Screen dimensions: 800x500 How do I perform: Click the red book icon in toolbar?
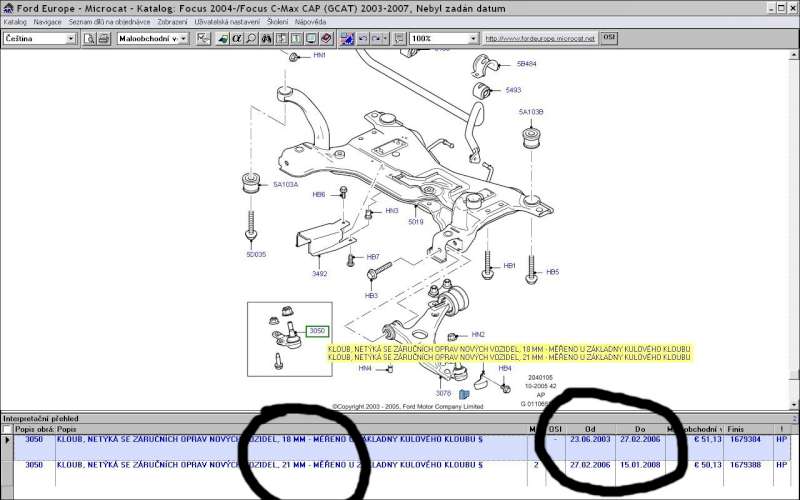pyautogui.click(x=327, y=38)
